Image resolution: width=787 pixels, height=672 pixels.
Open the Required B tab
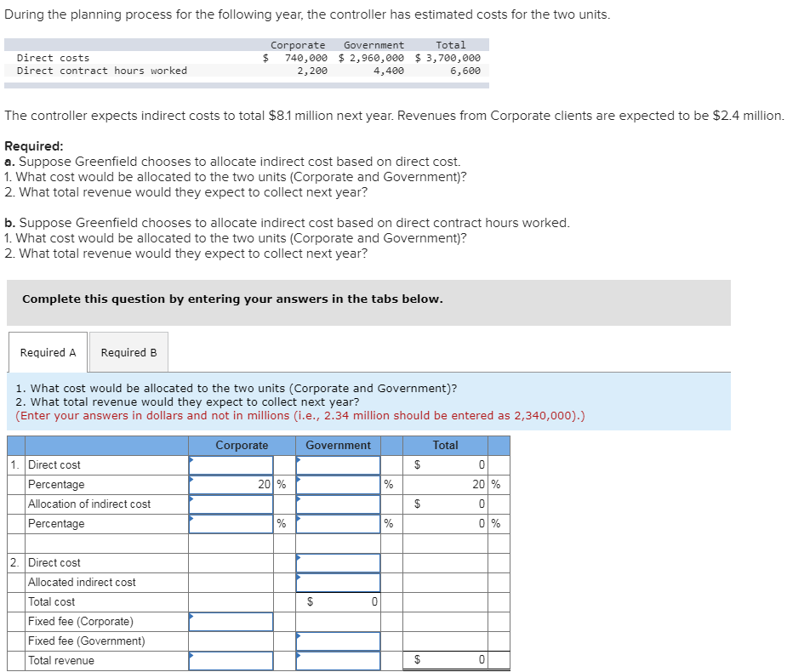[128, 352]
